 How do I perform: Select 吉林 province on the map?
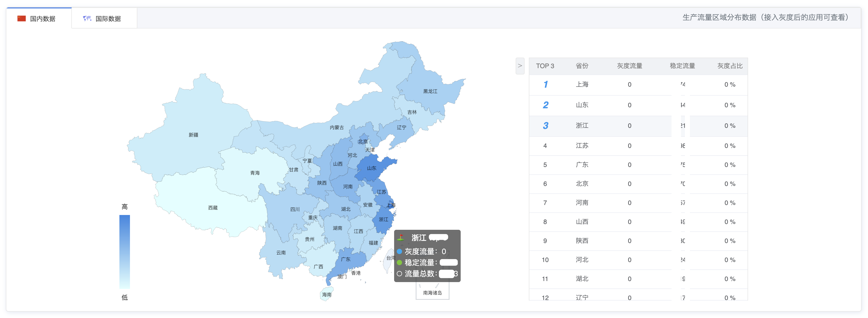[x=412, y=113]
